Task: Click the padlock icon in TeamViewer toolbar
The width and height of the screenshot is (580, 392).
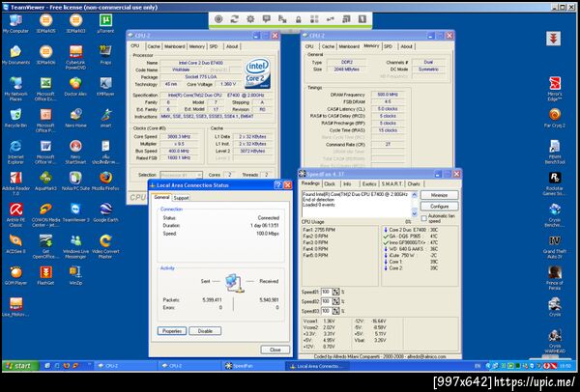Action: point(298,19)
